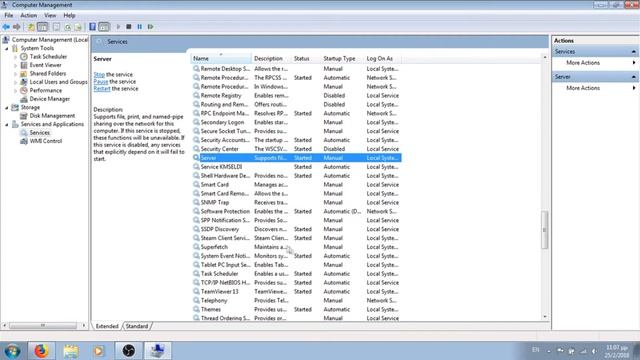Sort by the Name column header
640x360 pixels.
[x=221, y=59]
